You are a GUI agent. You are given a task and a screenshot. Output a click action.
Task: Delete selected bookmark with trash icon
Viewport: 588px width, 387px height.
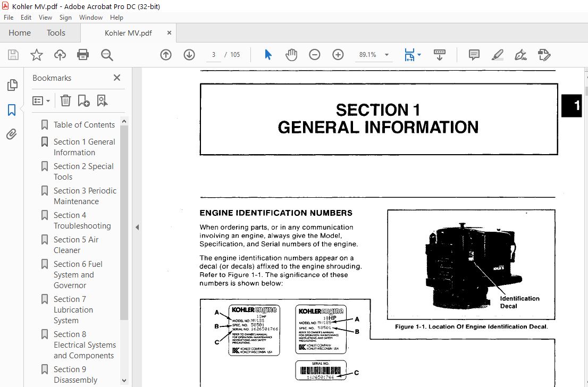click(x=65, y=100)
